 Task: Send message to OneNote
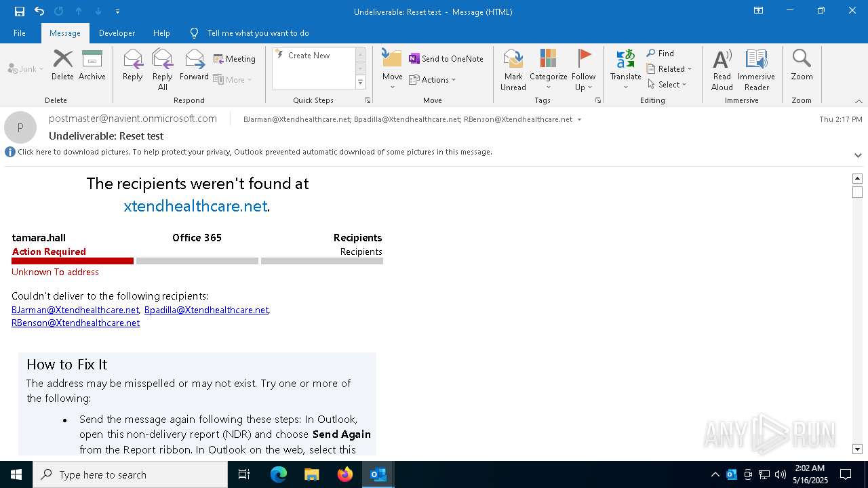[x=446, y=59]
